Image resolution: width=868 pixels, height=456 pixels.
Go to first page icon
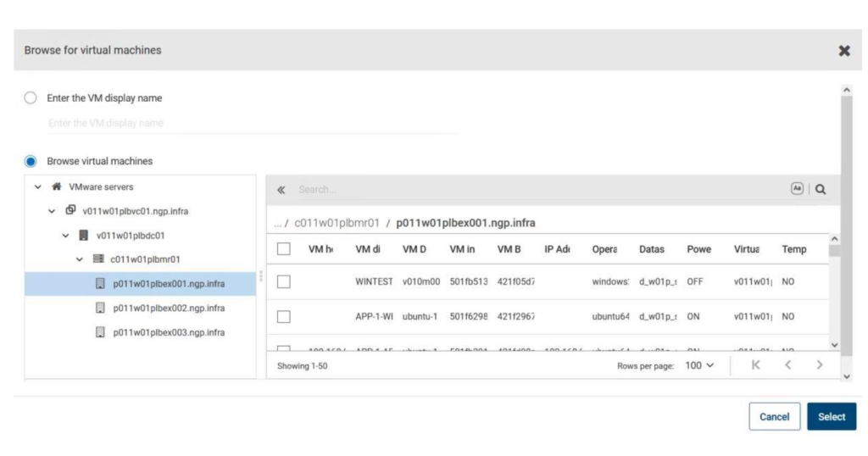click(755, 364)
